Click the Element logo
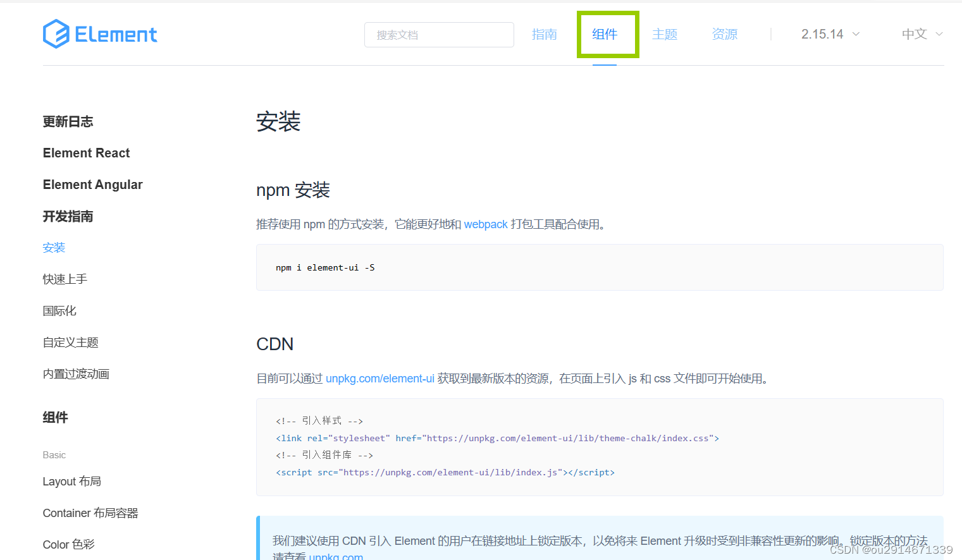The image size is (962, 560). coord(100,34)
